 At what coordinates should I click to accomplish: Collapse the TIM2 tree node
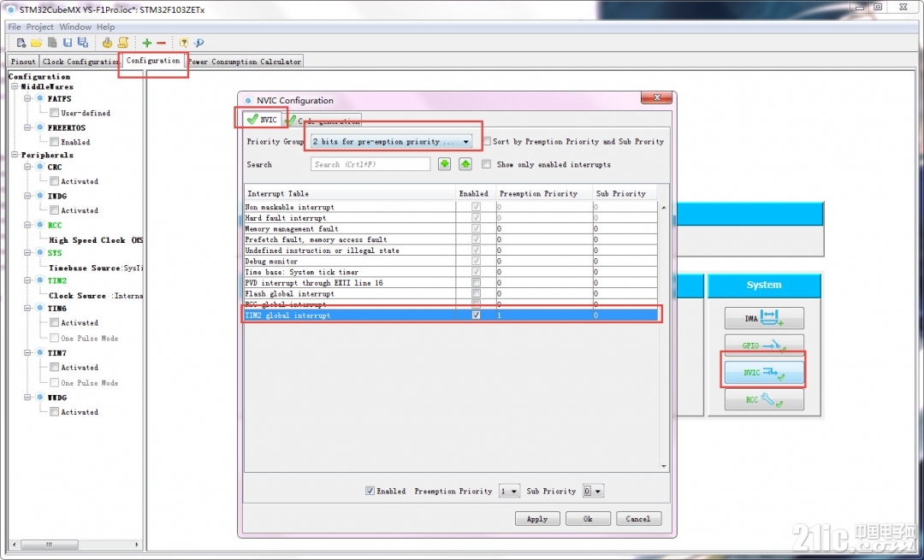click(27, 280)
